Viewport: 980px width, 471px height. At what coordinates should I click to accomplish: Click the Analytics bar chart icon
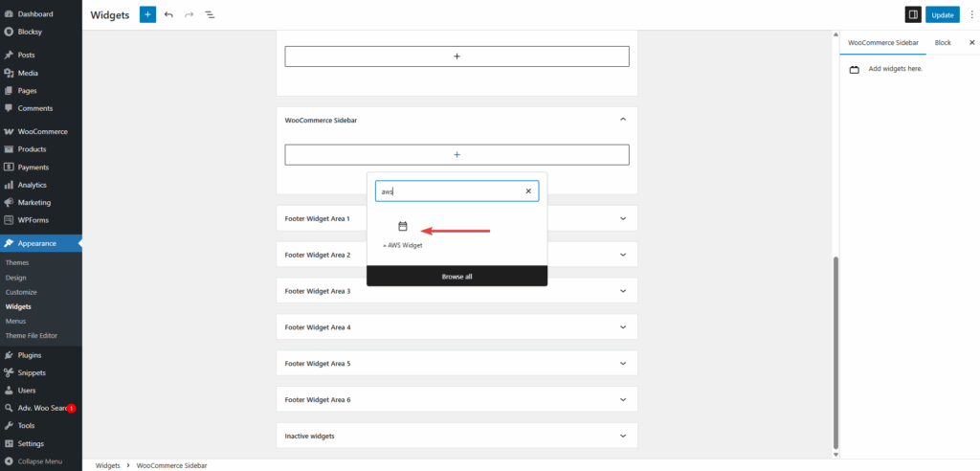[x=9, y=185]
